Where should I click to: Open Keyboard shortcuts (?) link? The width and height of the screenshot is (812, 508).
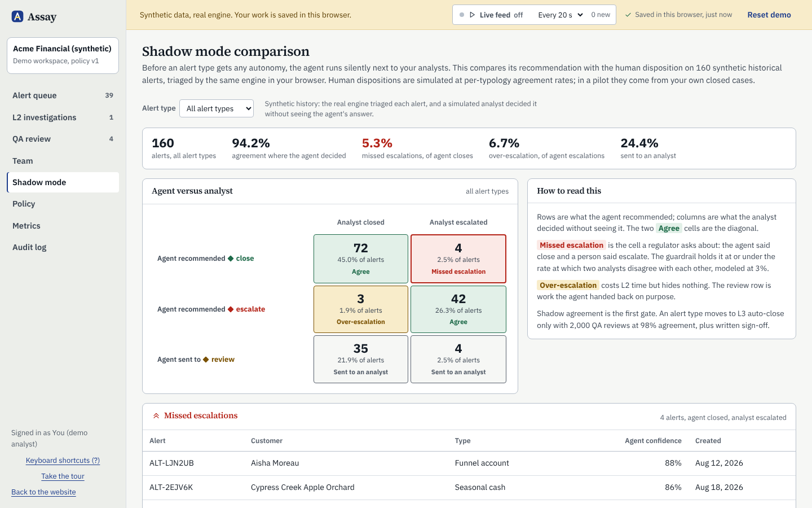(x=63, y=461)
